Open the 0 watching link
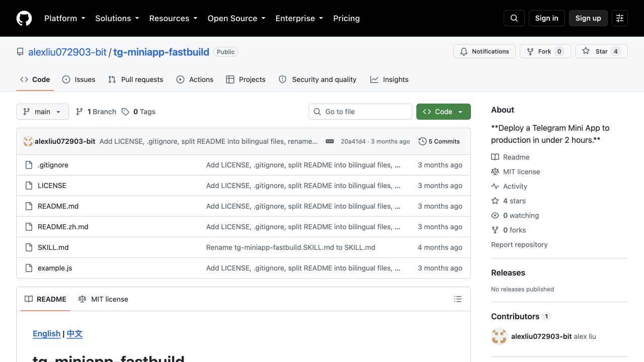This screenshot has height=362, width=644. 515,215
